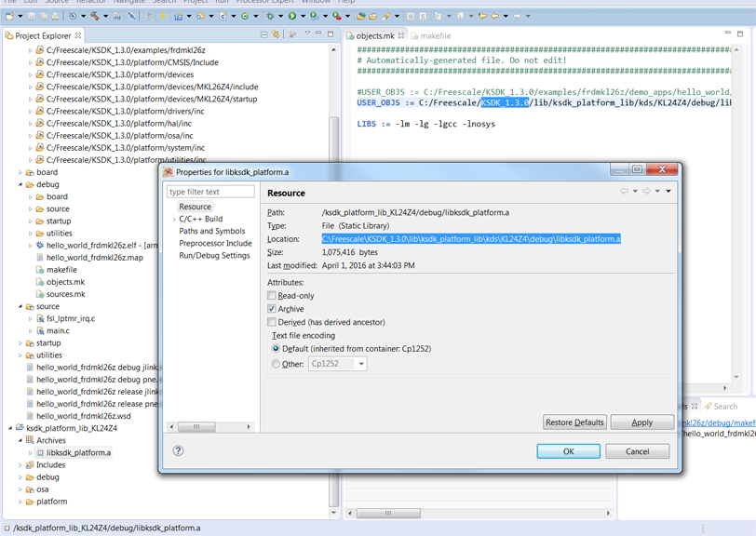Click the External Tools toolbar icon
This screenshot has width=756, height=536.
(x=336, y=16)
